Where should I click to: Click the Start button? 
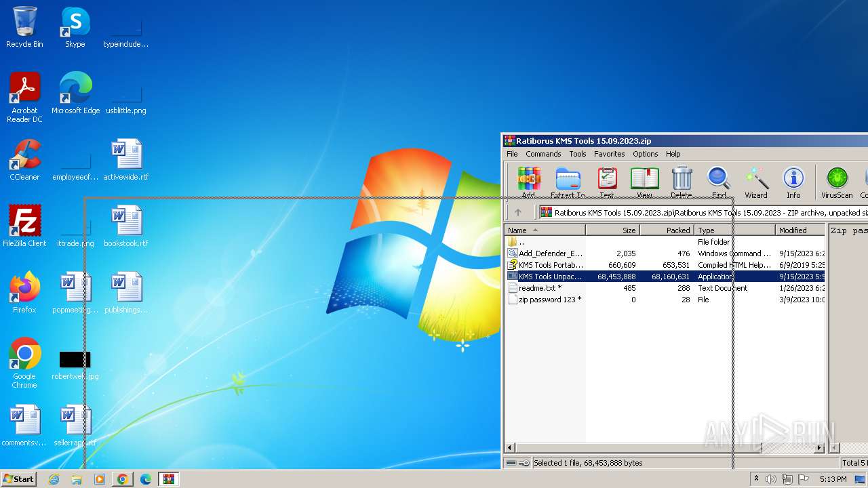pyautogui.click(x=18, y=479)
